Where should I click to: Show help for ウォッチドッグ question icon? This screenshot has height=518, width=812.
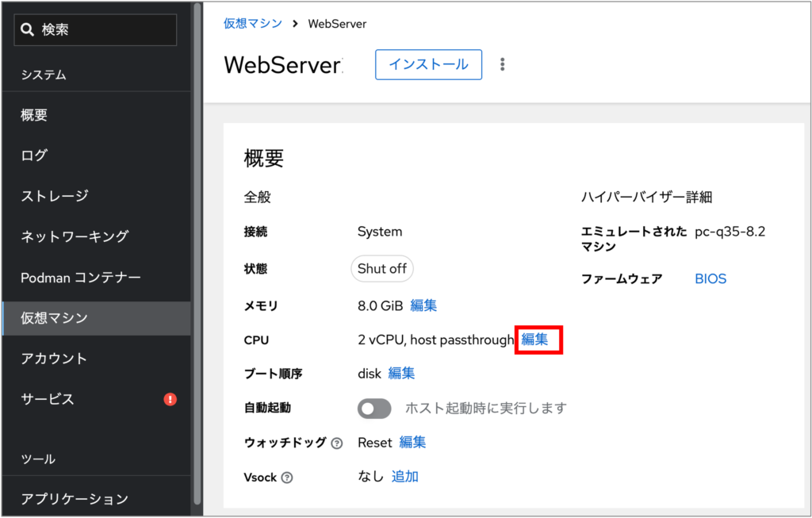tap(336, 443)
